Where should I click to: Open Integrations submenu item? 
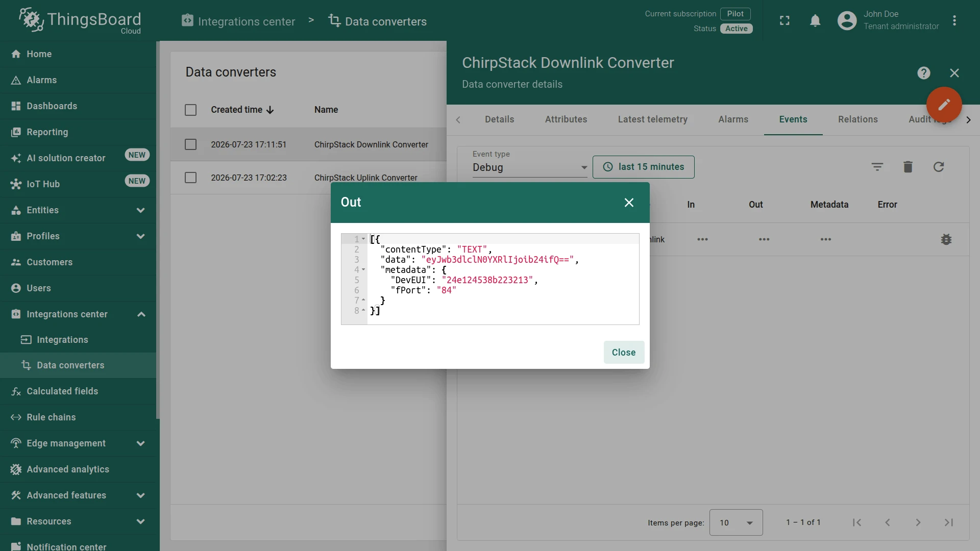point(78,340)
